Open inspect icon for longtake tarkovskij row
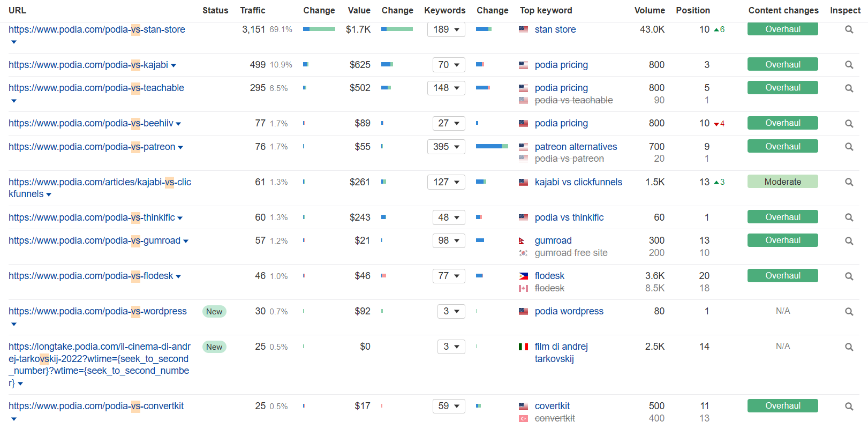 coord(849,347)
